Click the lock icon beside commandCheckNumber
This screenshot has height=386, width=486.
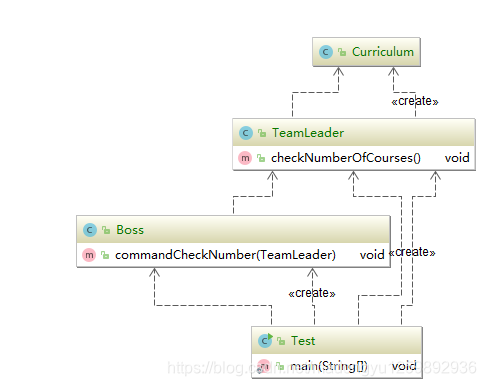105,255
